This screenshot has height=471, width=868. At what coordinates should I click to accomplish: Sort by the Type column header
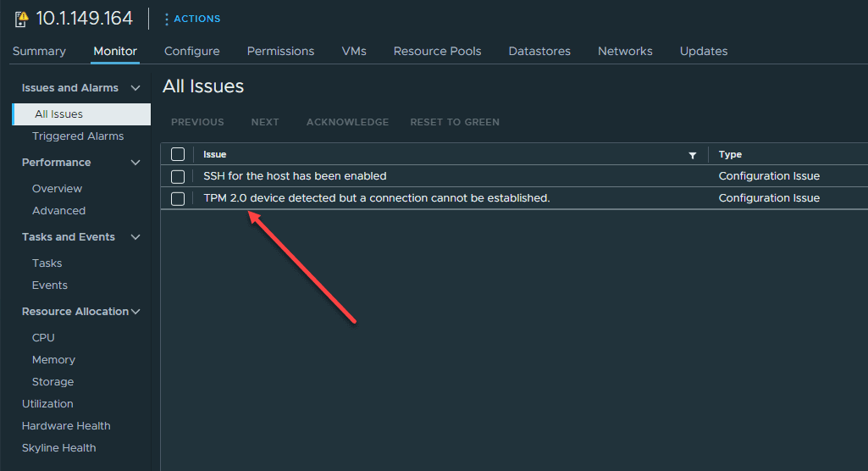[730, 155]
